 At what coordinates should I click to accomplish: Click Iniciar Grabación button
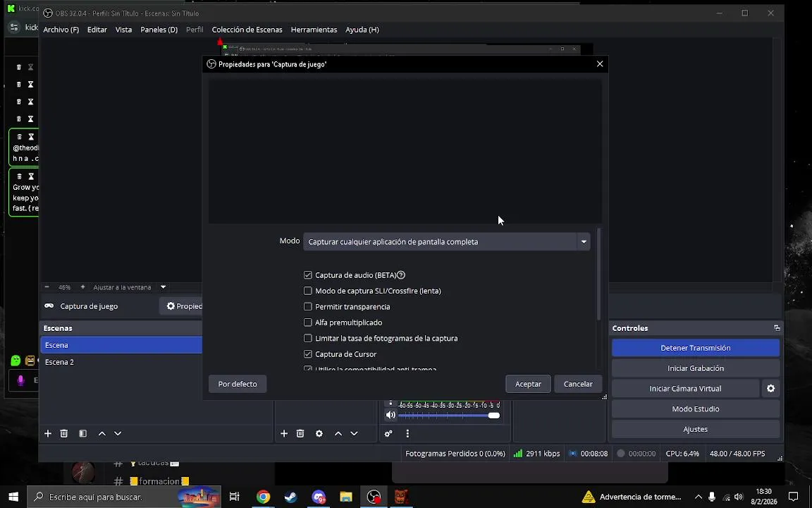pos(696,368)
